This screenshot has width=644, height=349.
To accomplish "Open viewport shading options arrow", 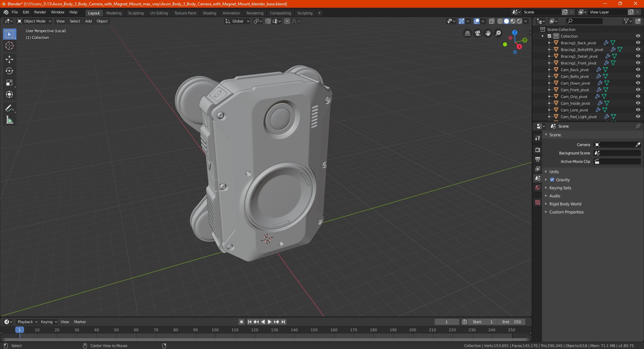I will point(526,21).
